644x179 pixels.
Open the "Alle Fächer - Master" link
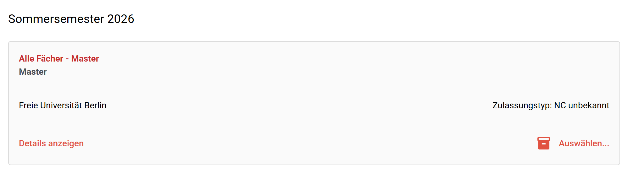click(59, 59)
